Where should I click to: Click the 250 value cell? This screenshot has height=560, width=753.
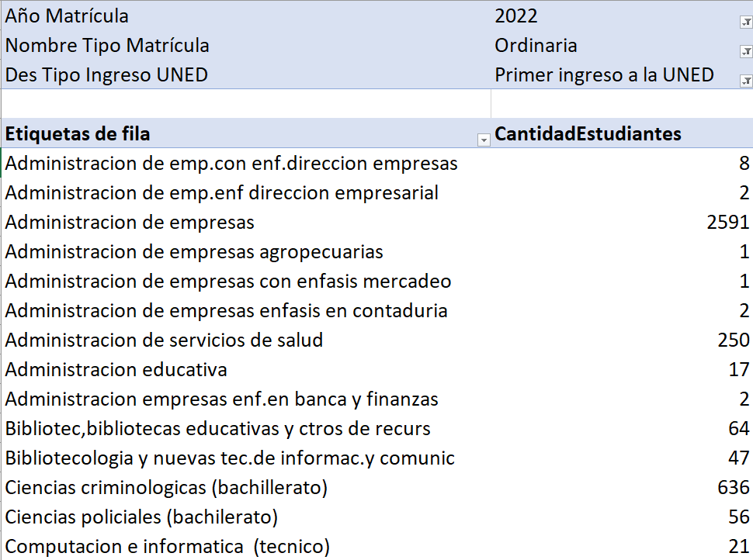pyautogui.click(x=734, y=340)
